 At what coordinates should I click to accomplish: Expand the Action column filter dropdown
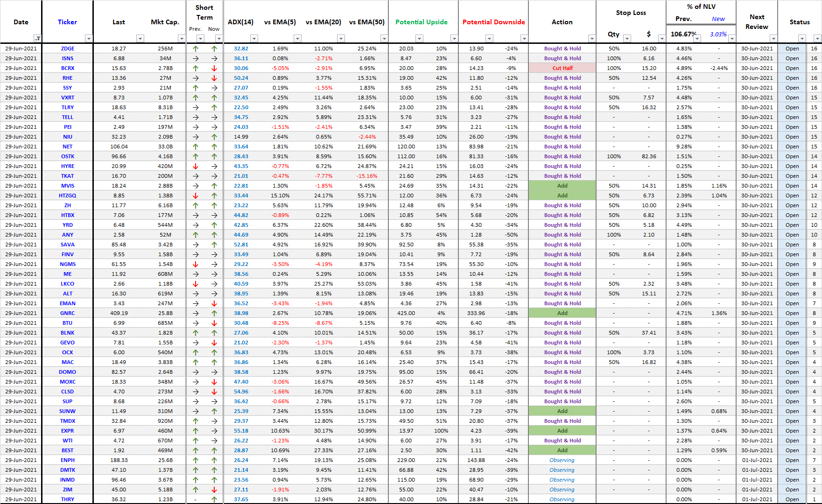591,38
